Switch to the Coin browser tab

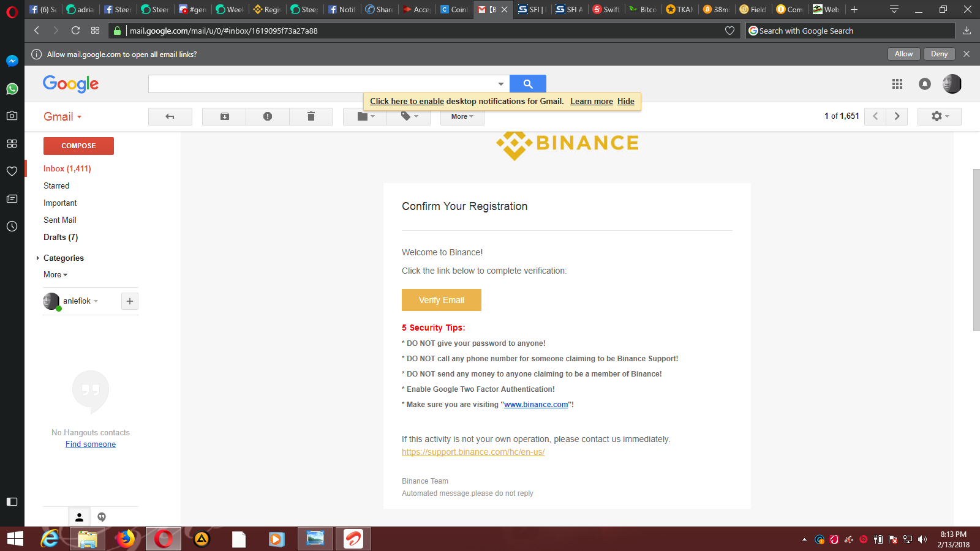(454, 9)
